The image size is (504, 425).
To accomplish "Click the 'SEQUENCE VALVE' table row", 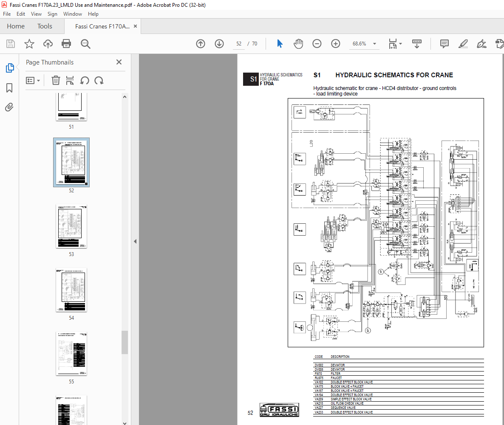I will 399,408.
